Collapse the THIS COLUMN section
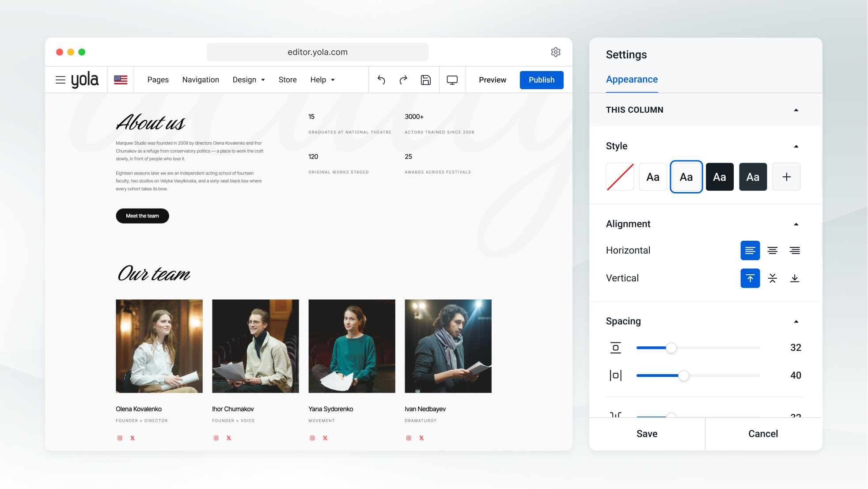The height and width of the screenshot is (489, 868). [x=796, y=110]
